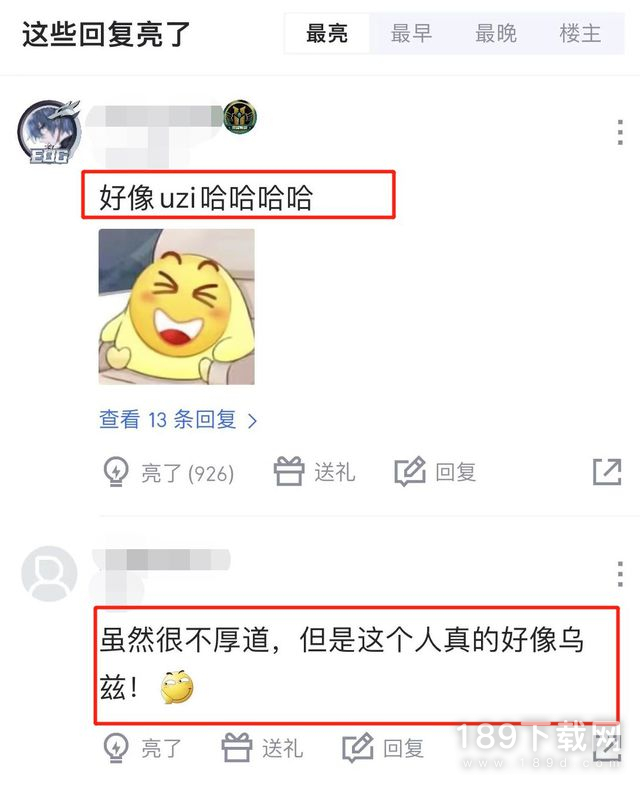Click the blurred first commenter username
The height and width of the screenshot is (785, 640).
tap(154, 117)
